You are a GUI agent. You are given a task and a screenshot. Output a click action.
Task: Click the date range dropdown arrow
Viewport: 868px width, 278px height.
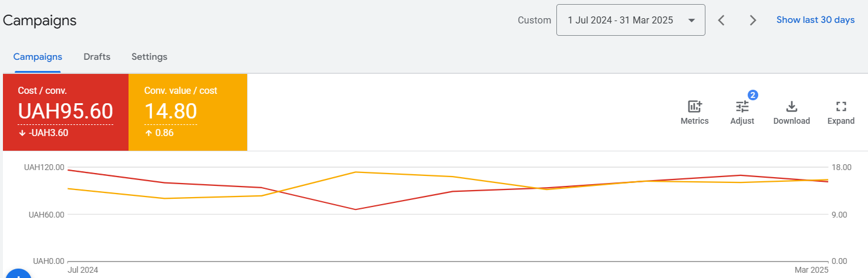pyautogui.click(x=691, y=21)
